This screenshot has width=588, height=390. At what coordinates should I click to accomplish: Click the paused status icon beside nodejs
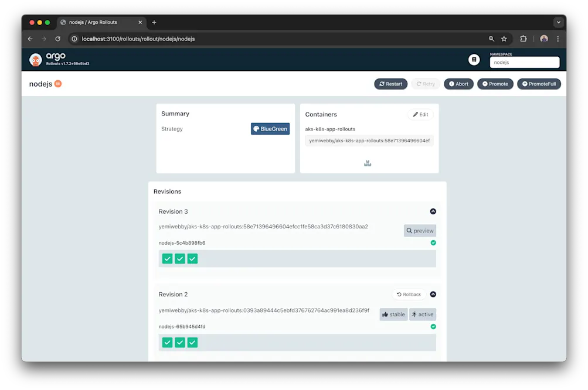58,84
